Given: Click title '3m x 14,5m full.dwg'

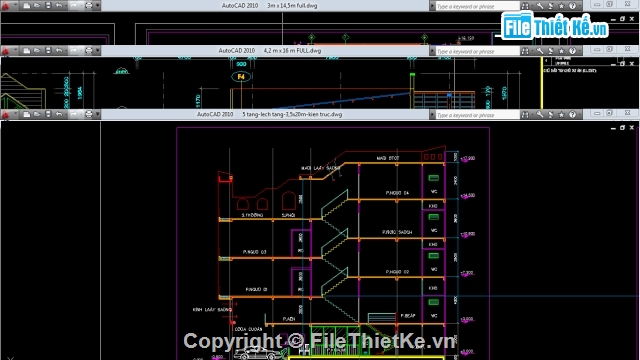Looking at the screenshot, I should [x=292, y=6].
